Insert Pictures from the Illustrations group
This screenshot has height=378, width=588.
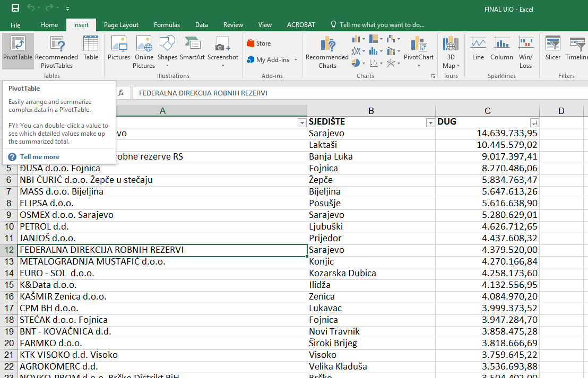119,48
